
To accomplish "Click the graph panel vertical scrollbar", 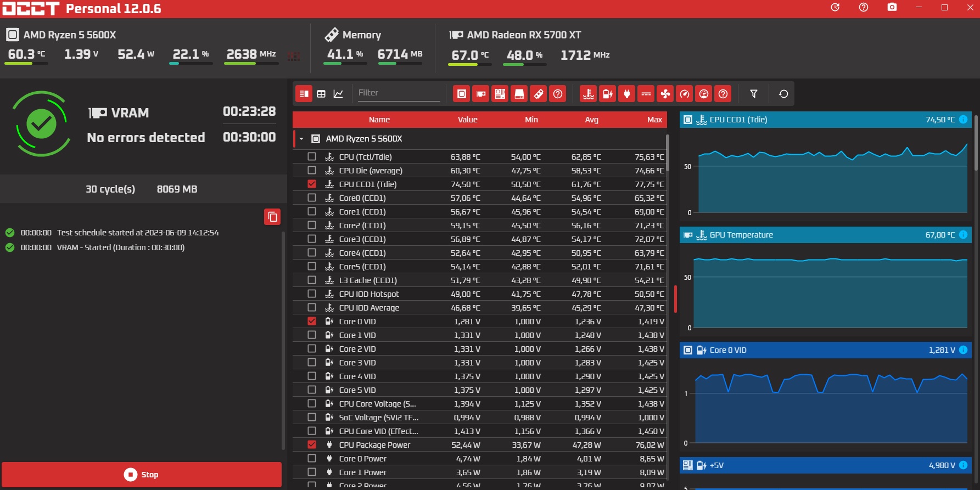I will click(x=976, y=143).
